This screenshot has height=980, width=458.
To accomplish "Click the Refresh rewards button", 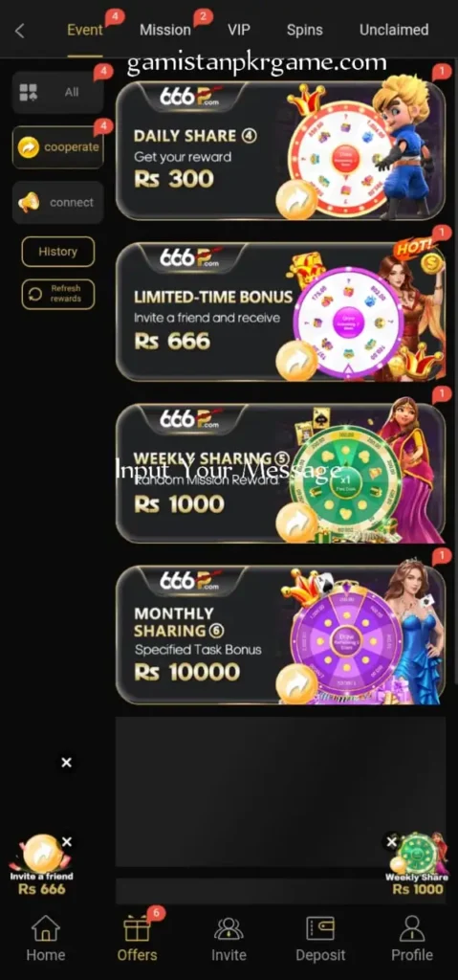I will click(58, 294).
